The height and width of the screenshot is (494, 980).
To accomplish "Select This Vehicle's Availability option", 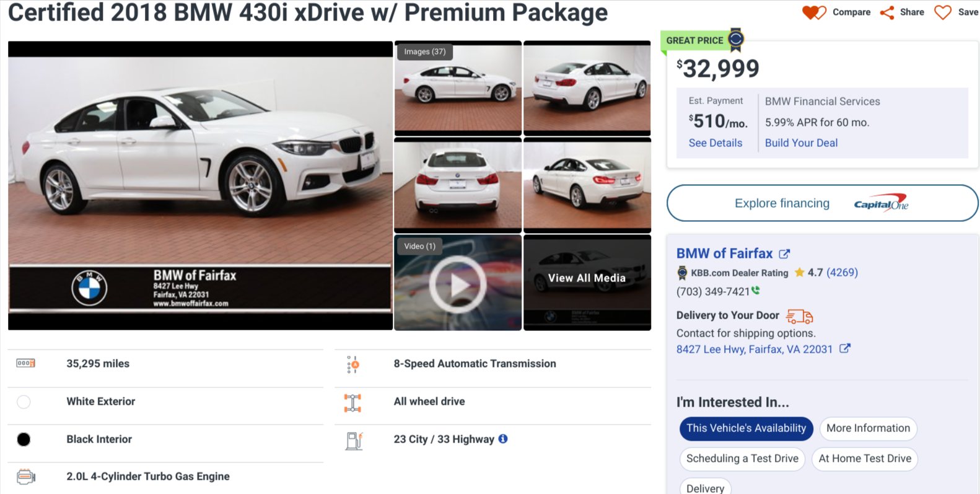I will pos(746,428).
